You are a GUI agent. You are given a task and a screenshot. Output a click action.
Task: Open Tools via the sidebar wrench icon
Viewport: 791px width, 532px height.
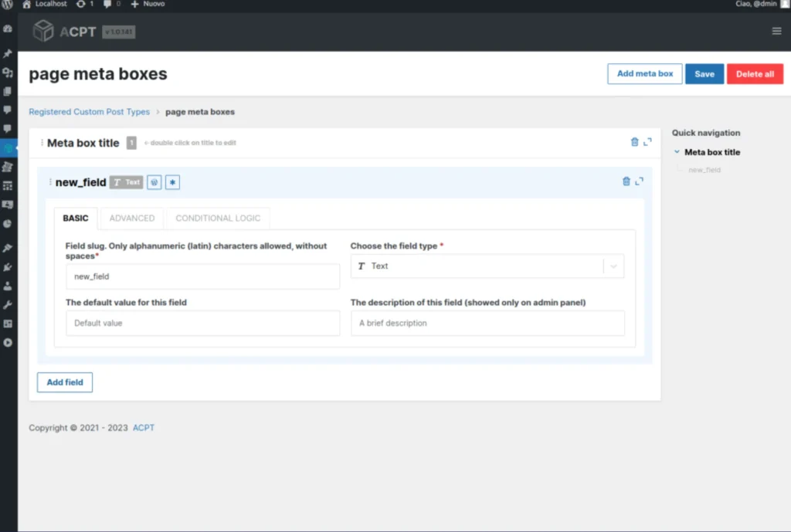8,305
